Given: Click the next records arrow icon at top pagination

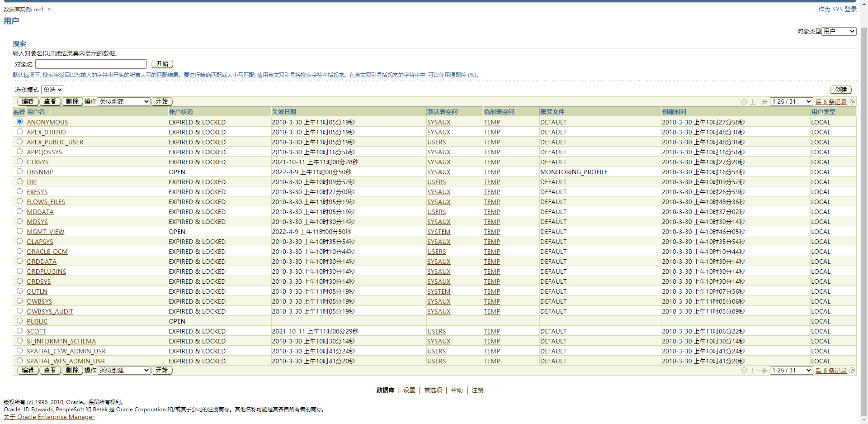Looking at the screenshot, I should [853, 101].
